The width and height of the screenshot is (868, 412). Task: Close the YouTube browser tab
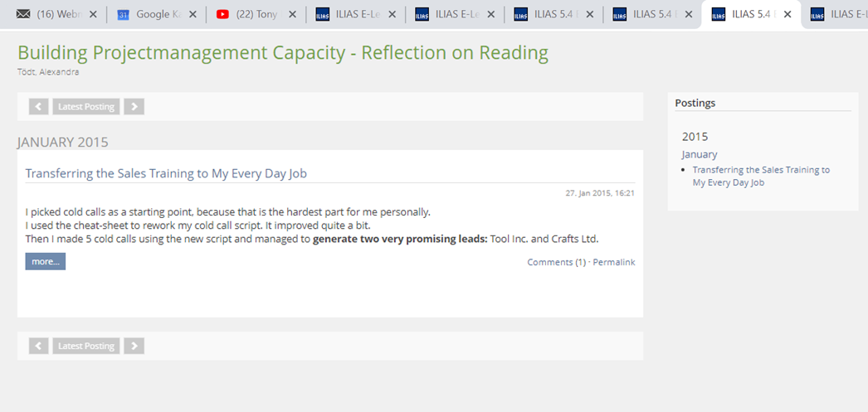(x=290, y=14)
